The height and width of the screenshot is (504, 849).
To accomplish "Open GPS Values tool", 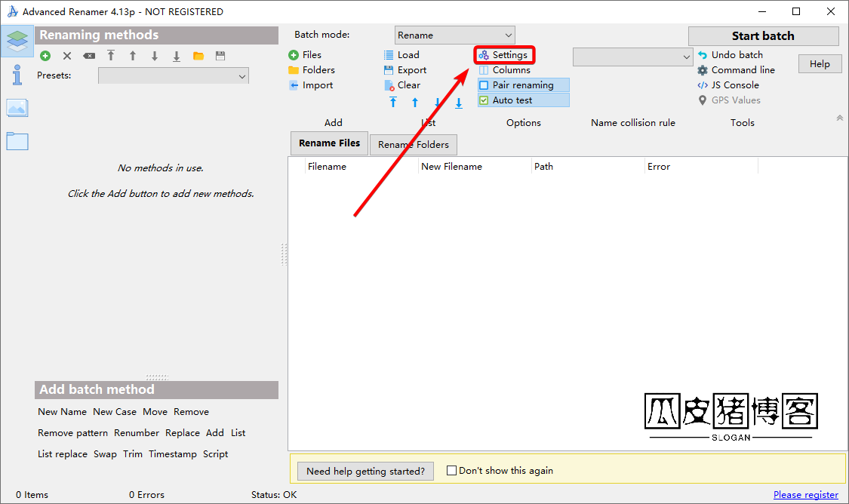I will (729, 100).
